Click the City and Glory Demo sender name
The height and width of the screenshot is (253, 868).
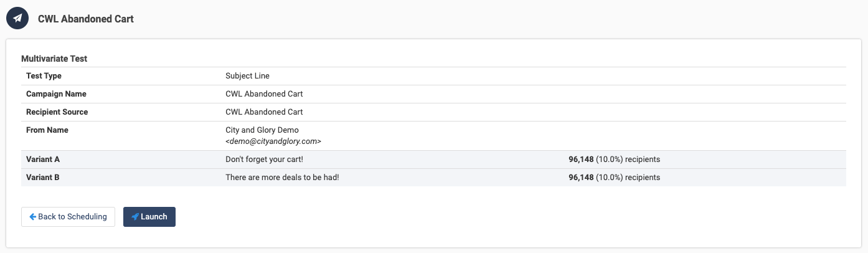click(262, 130)
